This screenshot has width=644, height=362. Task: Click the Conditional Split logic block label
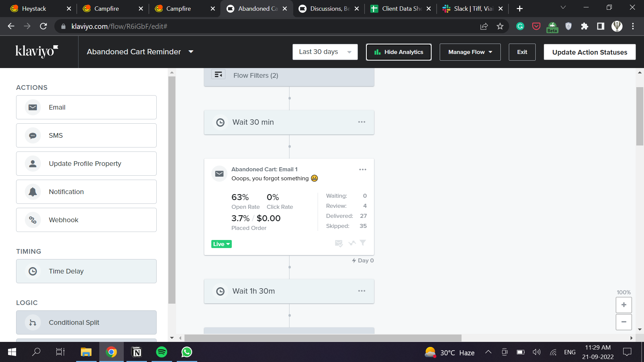(74, 322)
